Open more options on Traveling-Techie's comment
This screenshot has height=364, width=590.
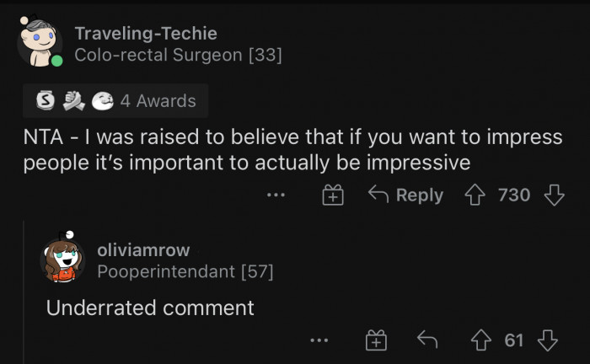(276, 195)
